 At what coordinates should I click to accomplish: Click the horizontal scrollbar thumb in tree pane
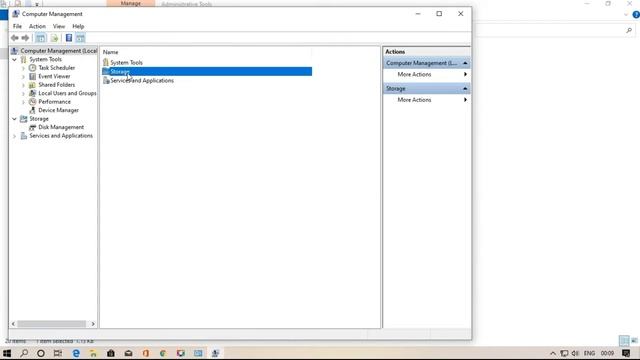(x=51, y=324)
